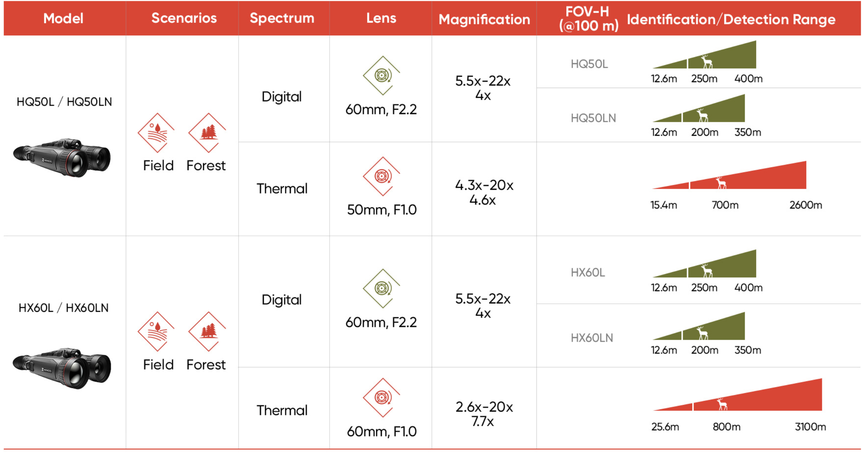Screen dimensions: 868x455
Task: Click deer icon in the 2600m range triangle
Action: pos(721,183)
